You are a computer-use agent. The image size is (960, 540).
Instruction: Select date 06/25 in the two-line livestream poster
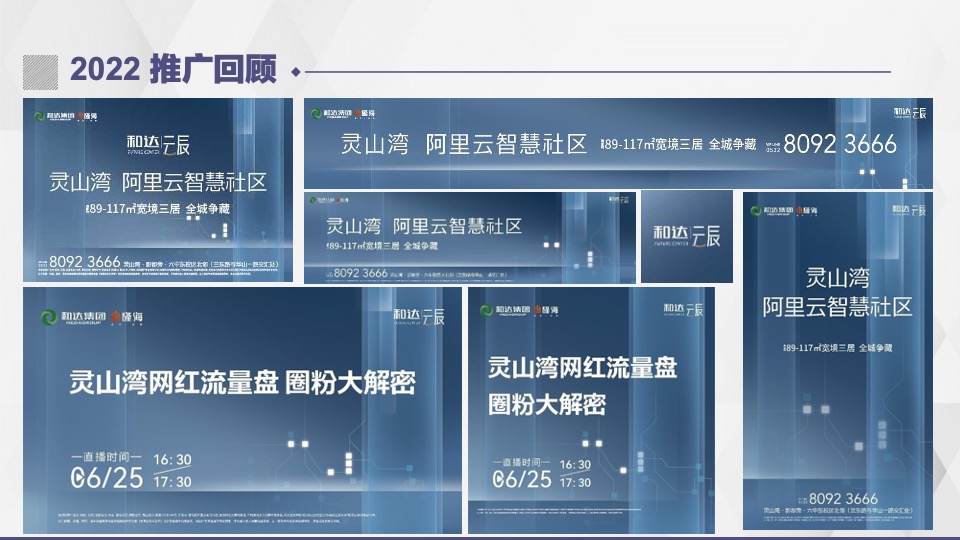(522, 479)
